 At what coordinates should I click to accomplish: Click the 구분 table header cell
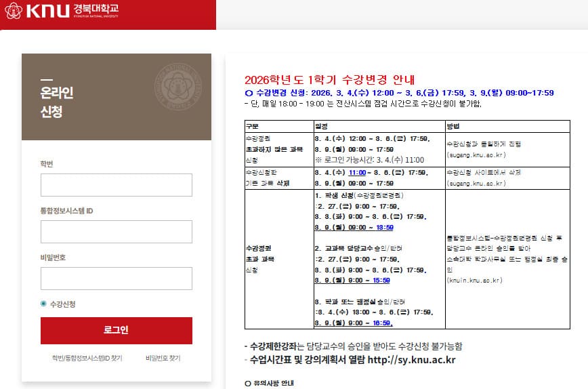click(252, 126)
